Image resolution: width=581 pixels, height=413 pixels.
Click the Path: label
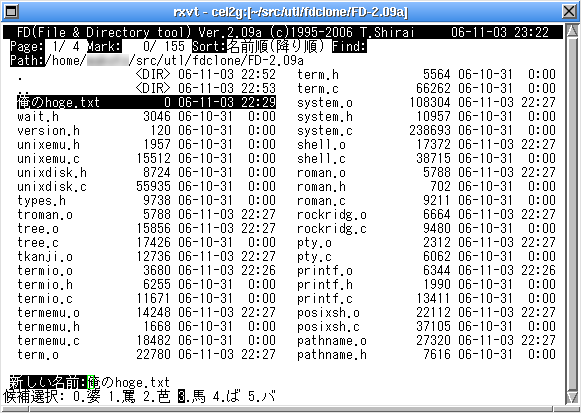(x=27, y=60)
